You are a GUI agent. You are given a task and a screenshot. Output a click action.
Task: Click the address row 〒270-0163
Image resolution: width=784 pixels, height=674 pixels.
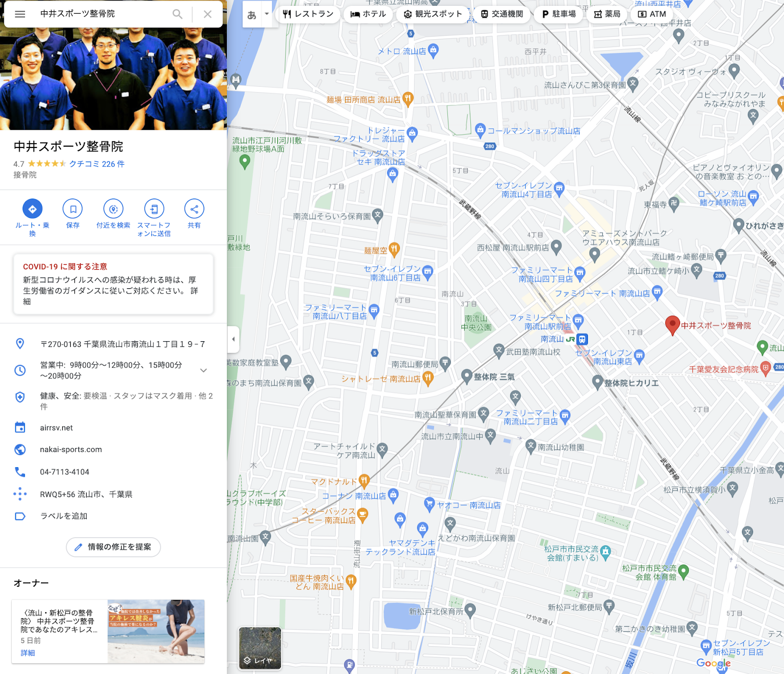point(113,344)
